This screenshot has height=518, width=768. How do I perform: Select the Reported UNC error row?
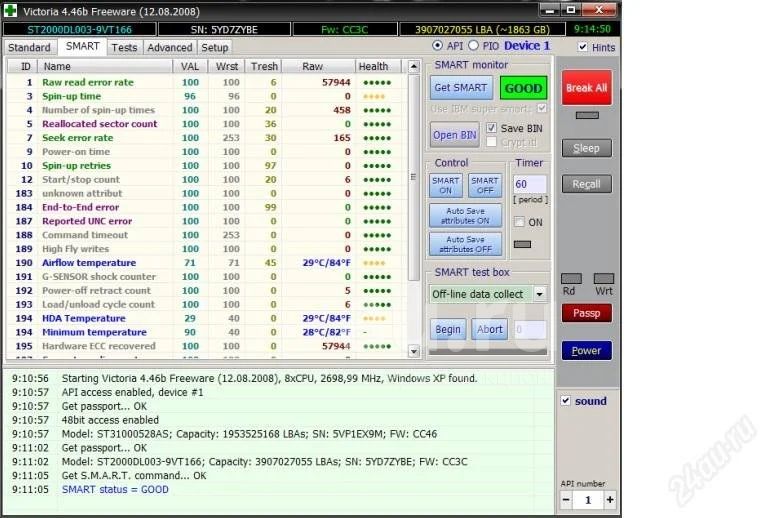(207, 221)
